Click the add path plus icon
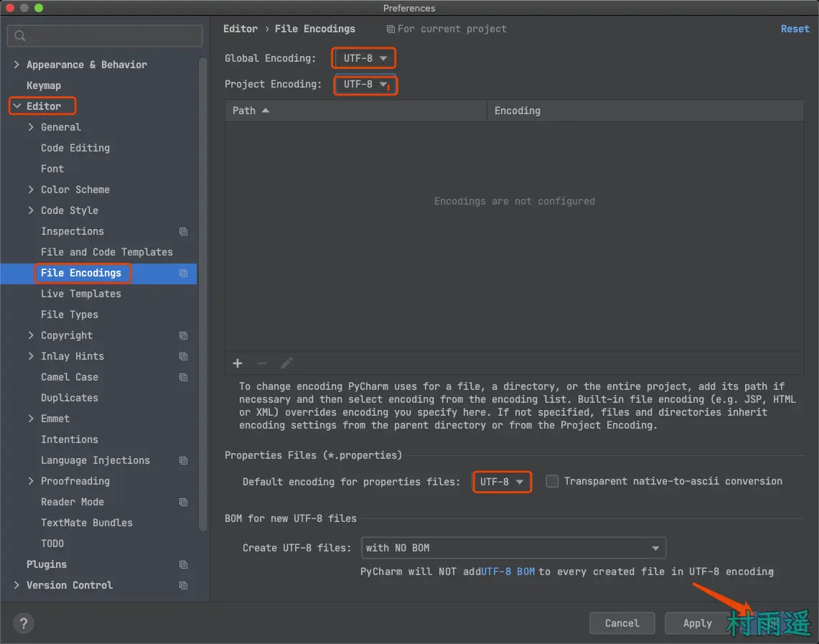The width and height of the screenshot is (819, 644). pyautogui.click(x=238, y=363)
